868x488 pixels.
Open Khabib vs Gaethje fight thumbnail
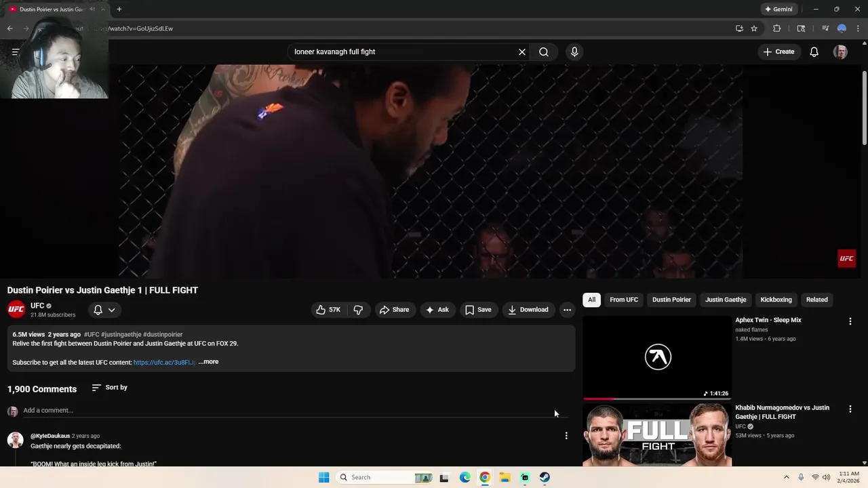point(657,435)
